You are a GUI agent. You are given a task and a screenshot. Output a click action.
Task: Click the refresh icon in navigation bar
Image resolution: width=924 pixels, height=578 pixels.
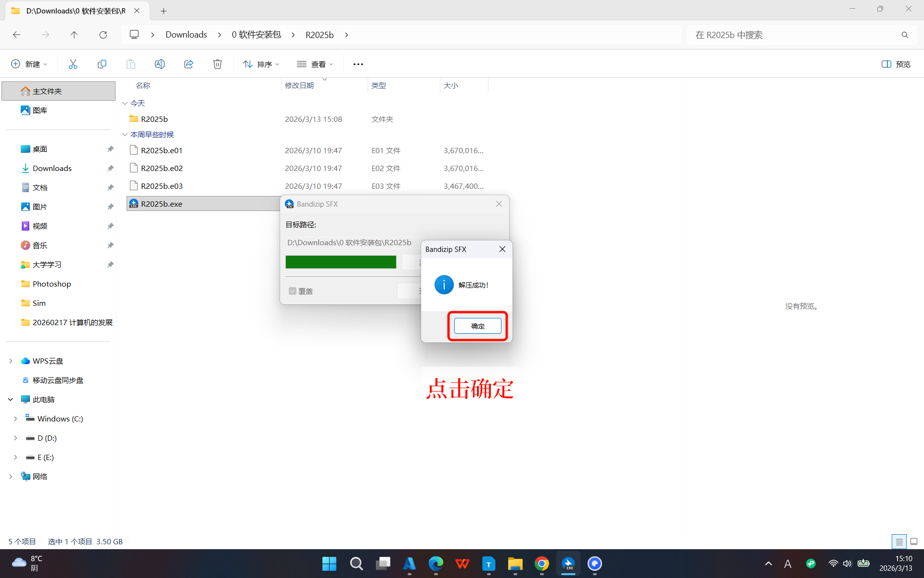(x=103, y=35)
